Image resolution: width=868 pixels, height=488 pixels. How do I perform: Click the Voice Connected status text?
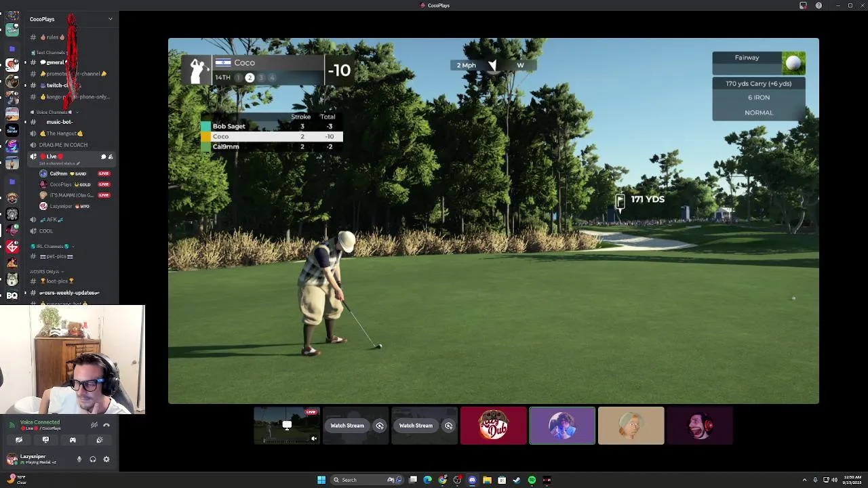point(40,422)
